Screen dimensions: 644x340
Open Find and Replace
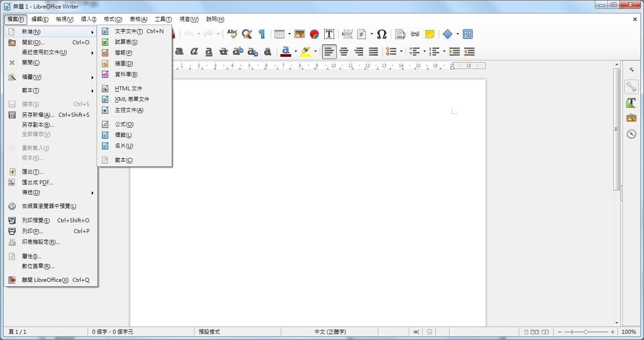click(x=246, y=34)
